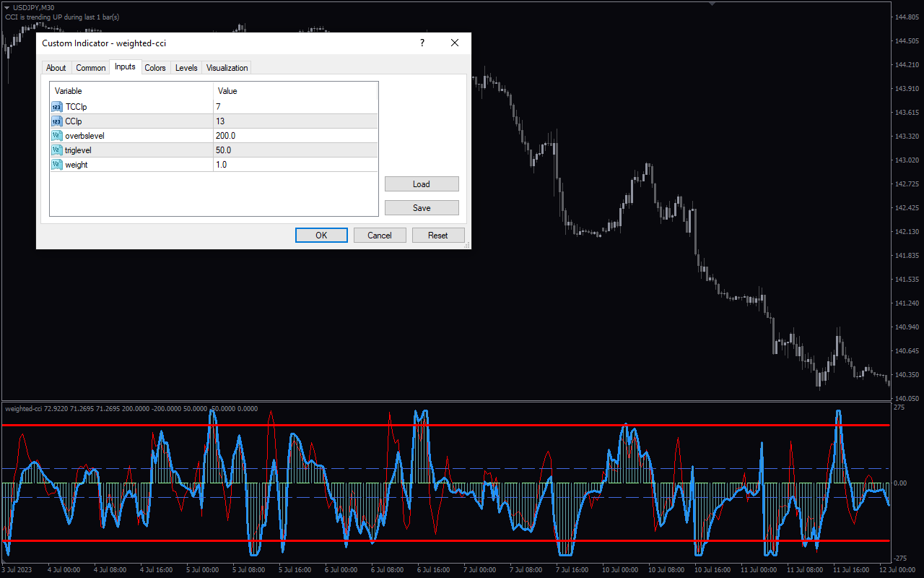Edit the overbslevel value 200.0

pyautogui.click(x=296, y=136)
